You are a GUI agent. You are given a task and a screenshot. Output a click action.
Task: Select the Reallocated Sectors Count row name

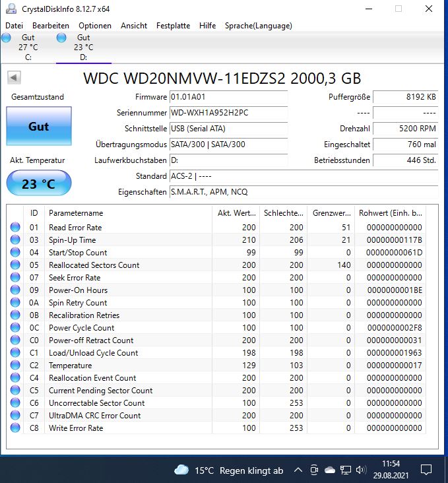(x=94, y=265)
